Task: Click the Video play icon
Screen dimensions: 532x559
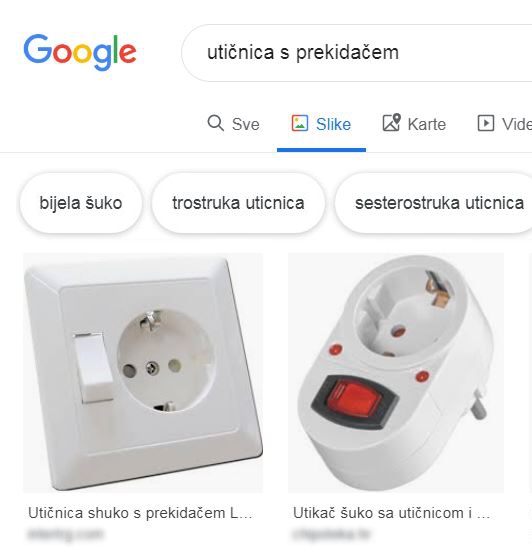Action: [x=486, y=123]
